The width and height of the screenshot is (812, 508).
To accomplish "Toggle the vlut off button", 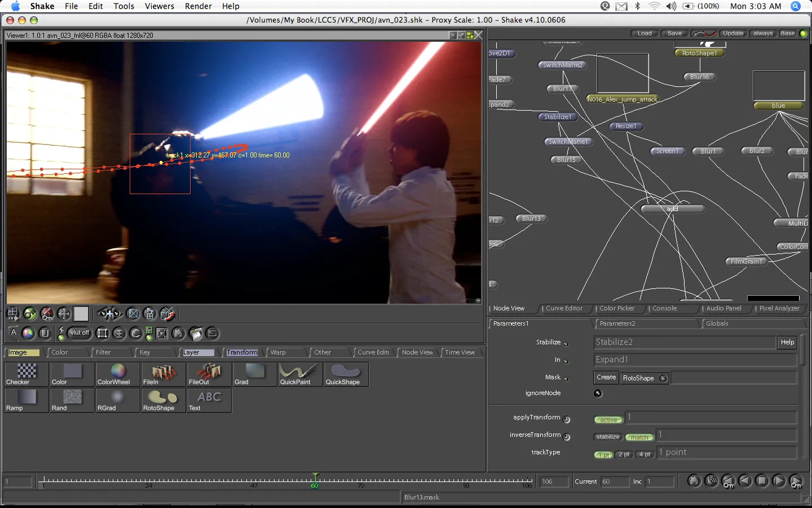I will point(80,333).
